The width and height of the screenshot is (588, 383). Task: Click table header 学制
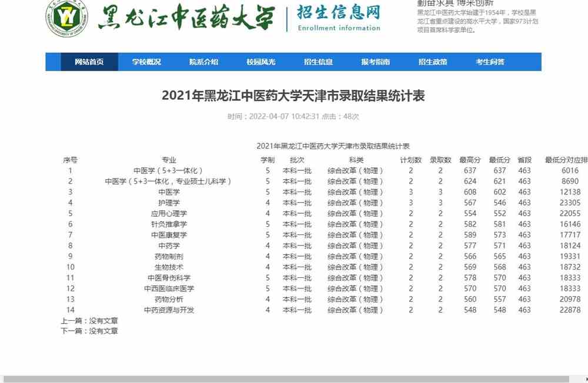[268, 160]
